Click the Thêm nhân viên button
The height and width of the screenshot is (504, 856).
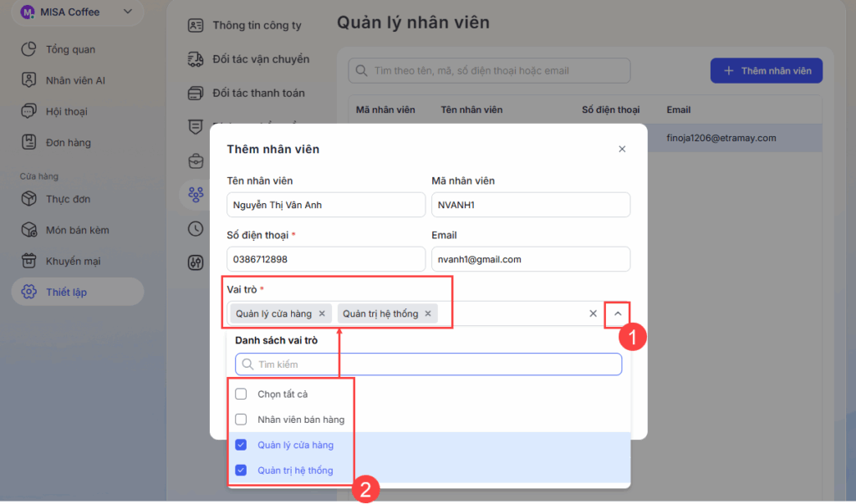pos(767,71)
